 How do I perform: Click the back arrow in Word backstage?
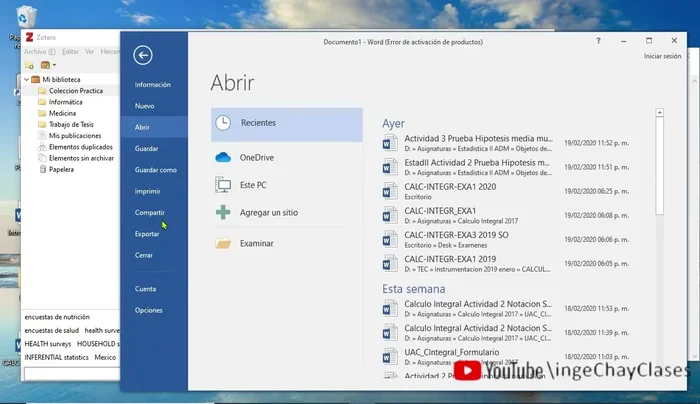[x=143, y=56]
